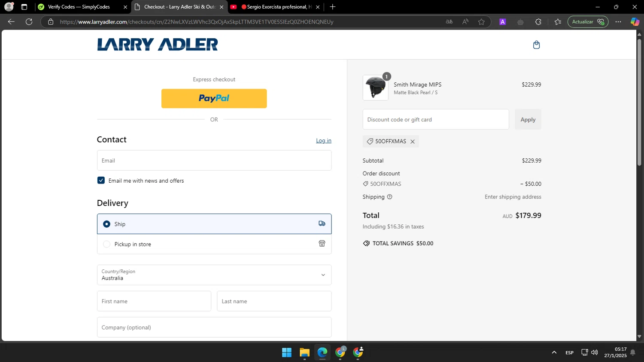Click the browser address bar URL
Image resolution: width=644 pixels, height=362 pixels.
point(197,22)
